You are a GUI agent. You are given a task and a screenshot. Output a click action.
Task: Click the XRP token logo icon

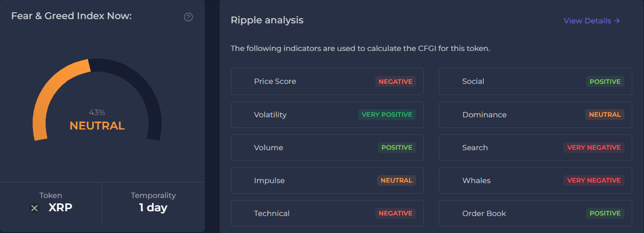tap(35, 208)
